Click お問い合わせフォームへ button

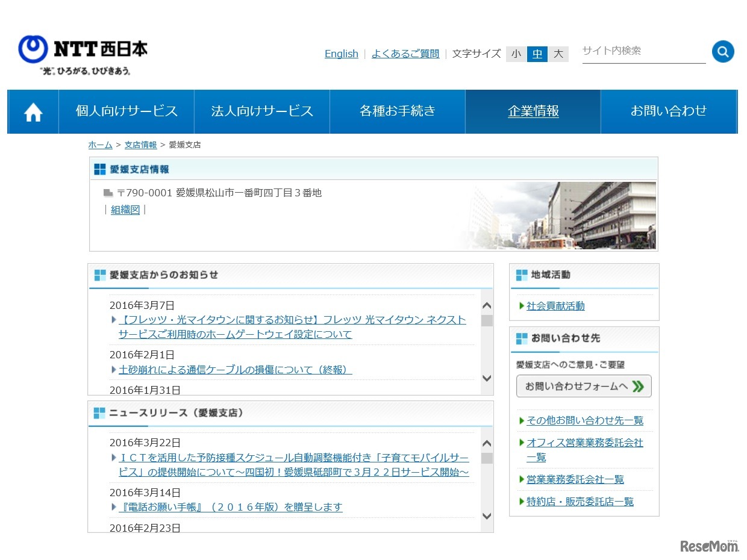[x=583, y=386]
